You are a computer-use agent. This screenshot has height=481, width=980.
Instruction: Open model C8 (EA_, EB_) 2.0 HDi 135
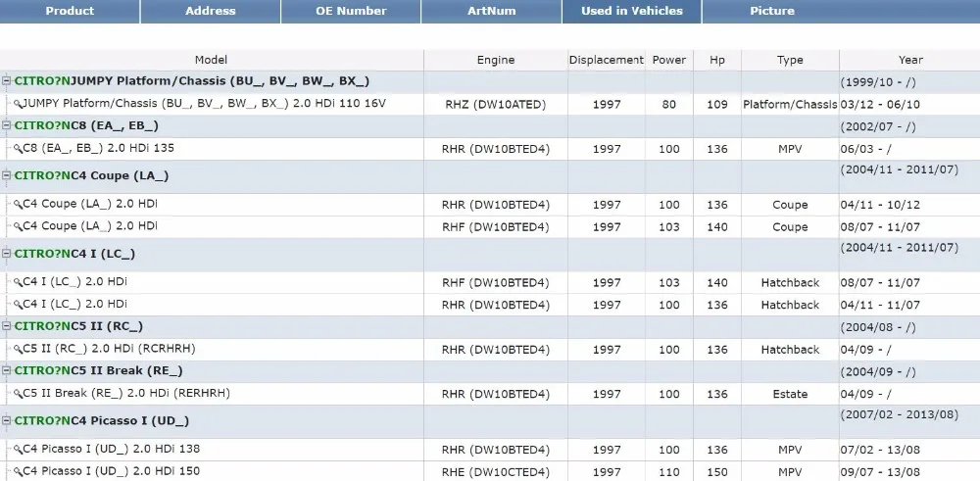98,148
